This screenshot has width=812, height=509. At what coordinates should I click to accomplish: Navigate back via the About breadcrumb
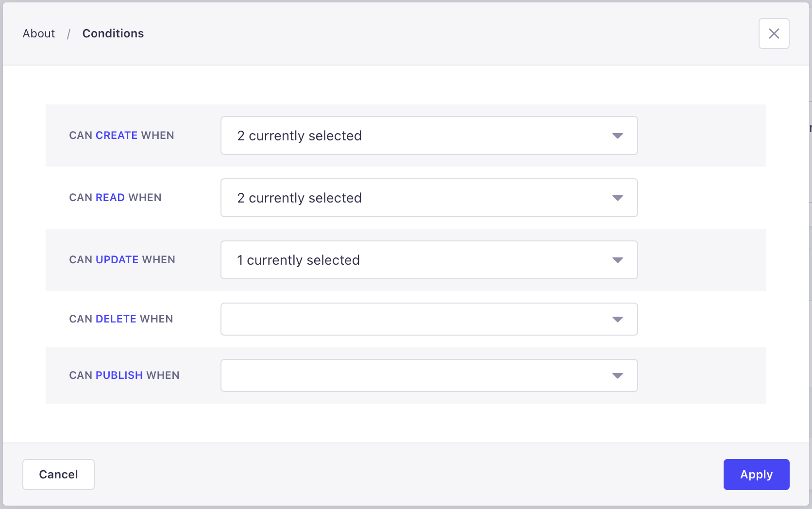coord(38,33)
